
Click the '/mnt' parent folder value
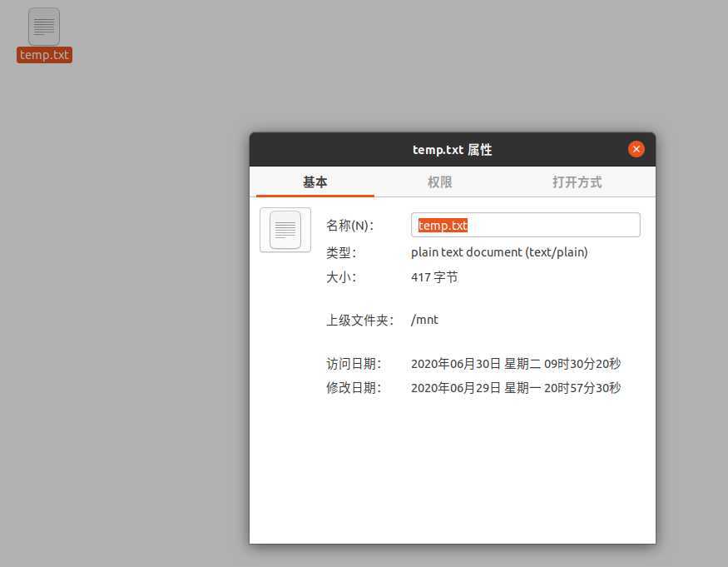click(424, 320)
